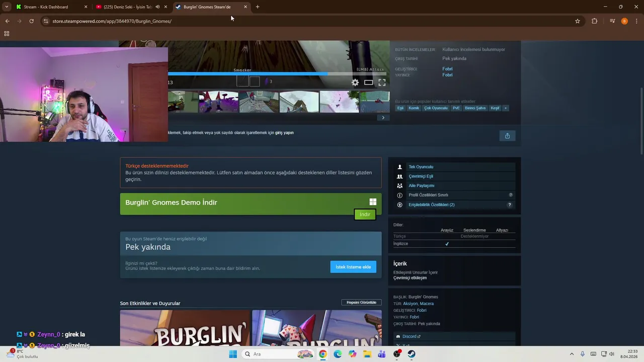This screenshot has width=644, height=362.
Task: Open File Explorer from the taskbar
Action: (367, 354)
